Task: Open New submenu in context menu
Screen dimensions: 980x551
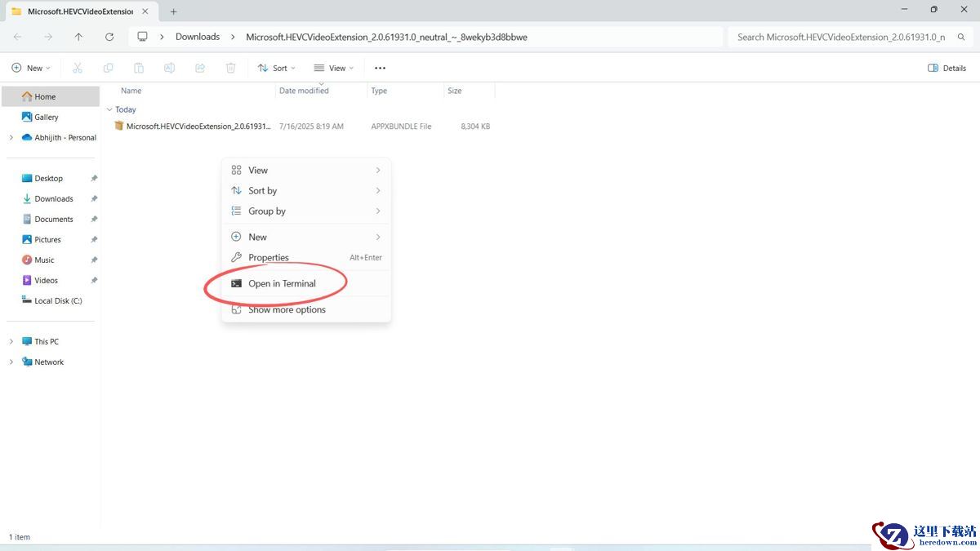Action: click(x=306, y=237)
